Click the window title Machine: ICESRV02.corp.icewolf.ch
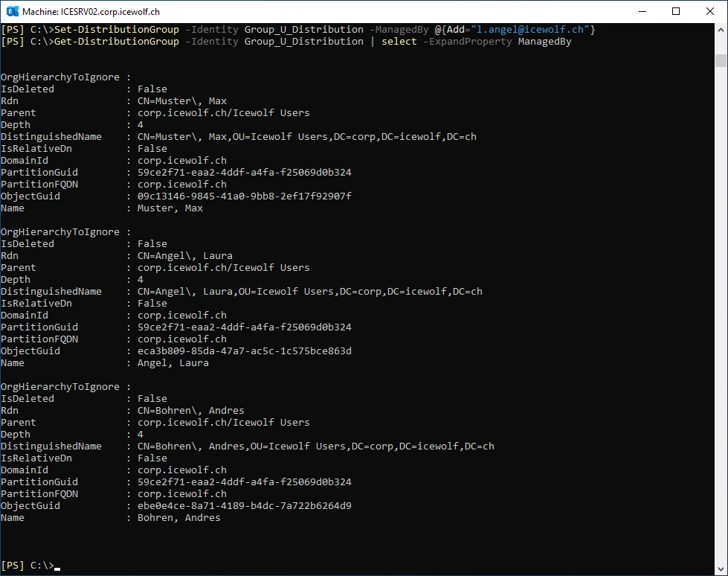 91,12
